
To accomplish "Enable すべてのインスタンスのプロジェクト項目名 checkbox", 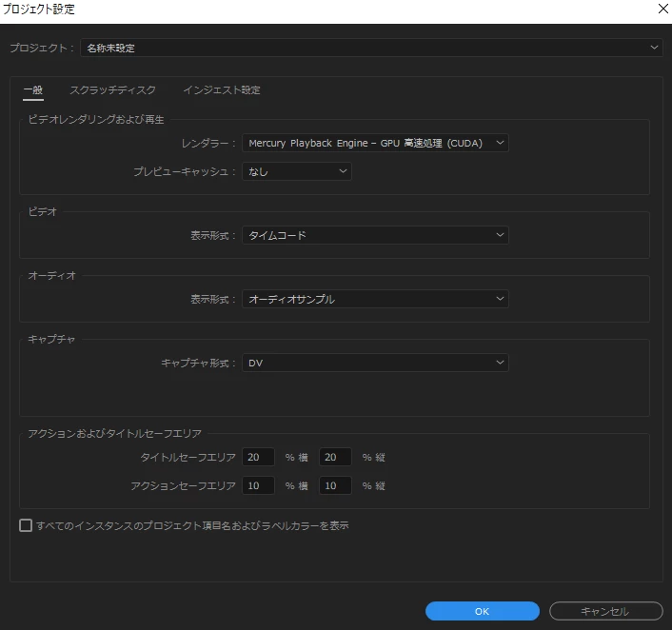I will (x=26, y=525).
